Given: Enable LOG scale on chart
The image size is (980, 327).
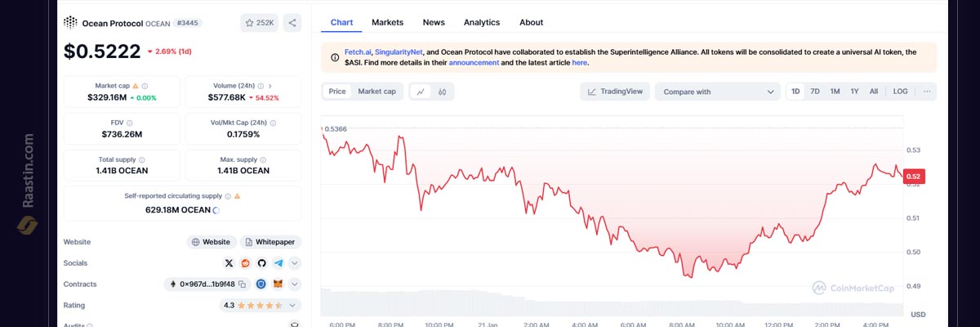Looking at the screenshot, I should coord(900,92).
